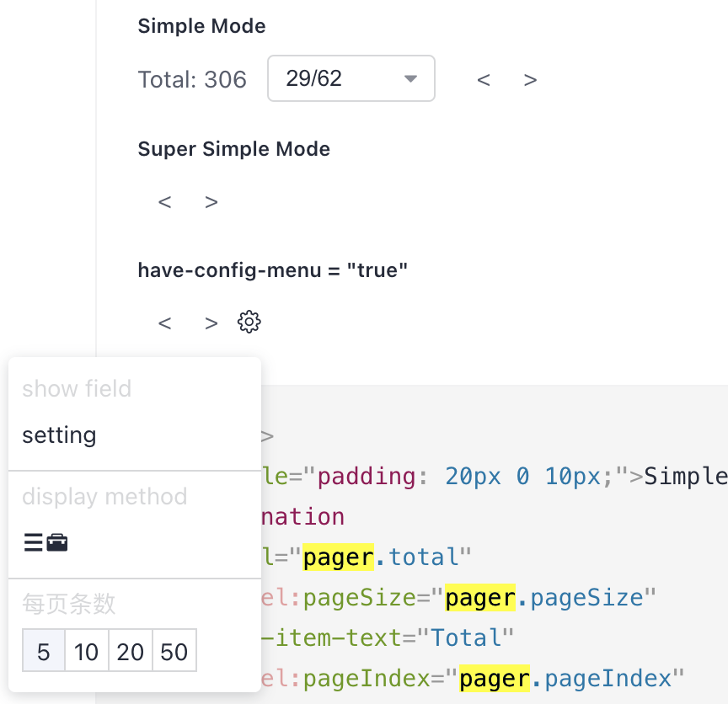Viewport: 728px width, 704px height.
Task: Click the have-config-menu = "true" heading
Action: pyautogui.click(x=272, y=270)
